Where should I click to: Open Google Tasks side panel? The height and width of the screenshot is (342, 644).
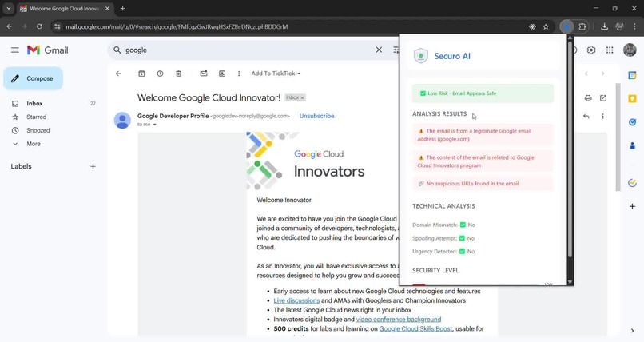tap(632, 122)
